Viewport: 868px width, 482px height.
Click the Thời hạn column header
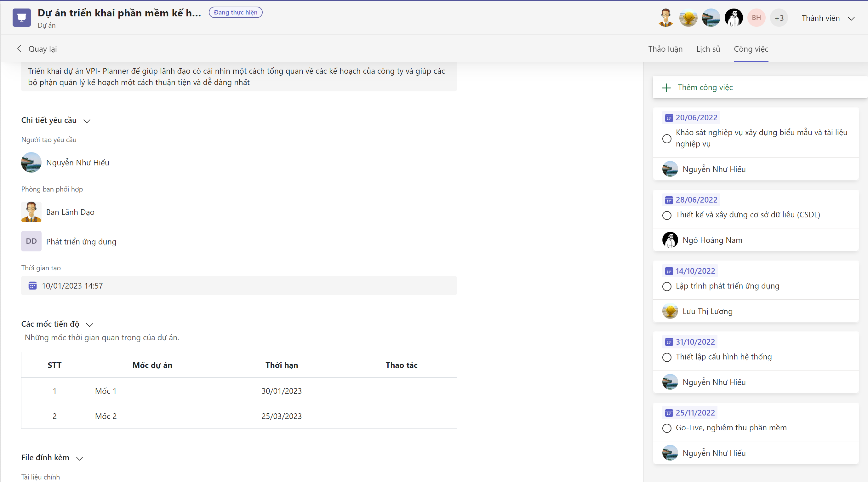282,365
